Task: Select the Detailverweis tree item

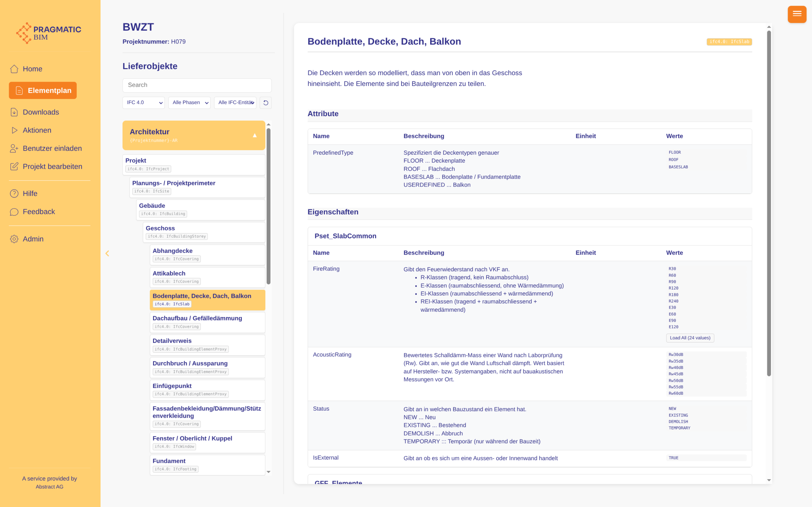Action: point(207,345)
